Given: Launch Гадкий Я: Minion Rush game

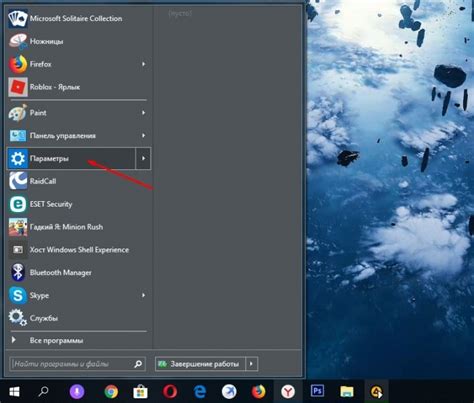Looking at the screenshot, I should coord(77,227).
